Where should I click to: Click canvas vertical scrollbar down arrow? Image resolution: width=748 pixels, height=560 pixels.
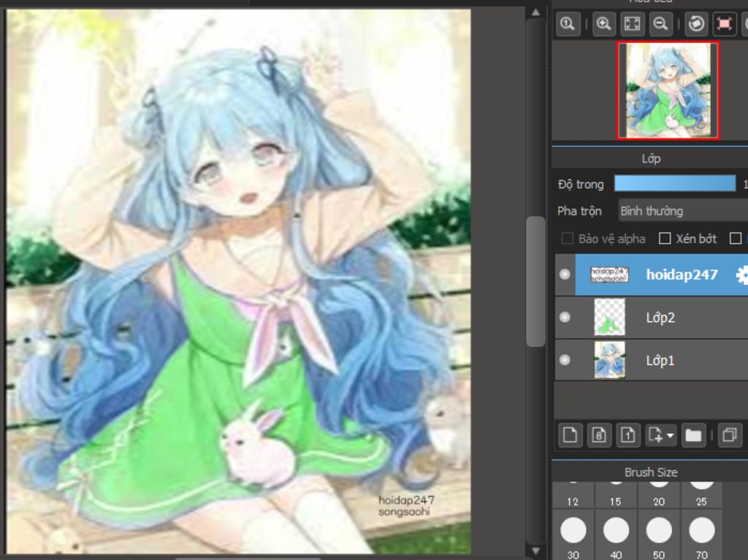pyautogui.click(x=535, y=551)
